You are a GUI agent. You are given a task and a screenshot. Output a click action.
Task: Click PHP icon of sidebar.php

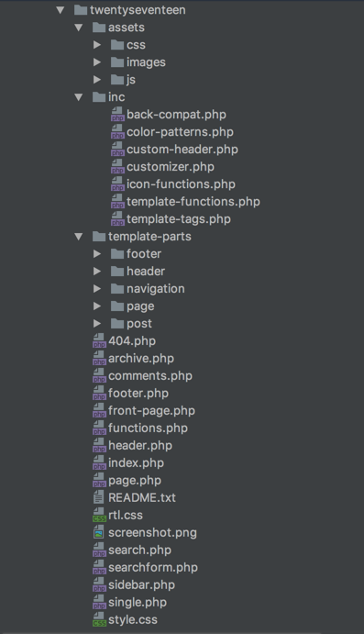(x=99, y=584)
